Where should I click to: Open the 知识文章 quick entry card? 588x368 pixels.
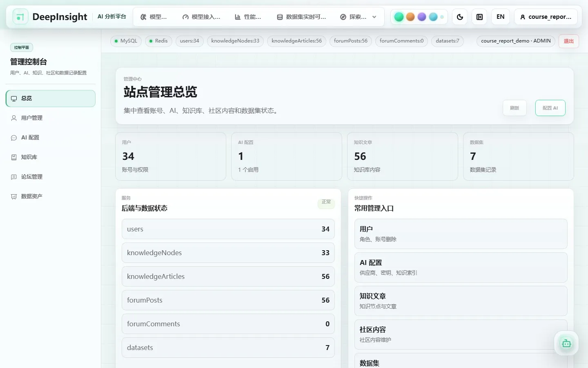pos(461,301)
